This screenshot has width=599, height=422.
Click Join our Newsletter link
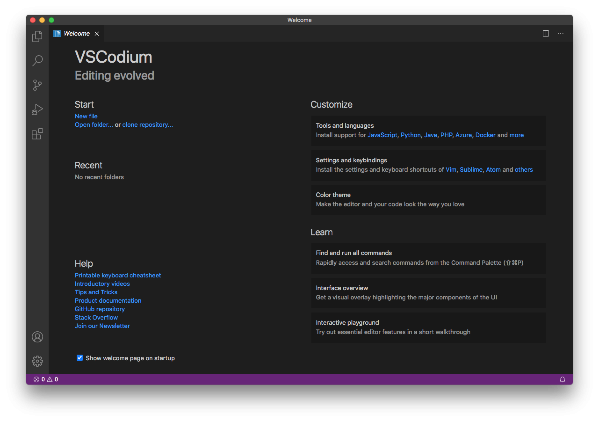click(x=102, y=326)
